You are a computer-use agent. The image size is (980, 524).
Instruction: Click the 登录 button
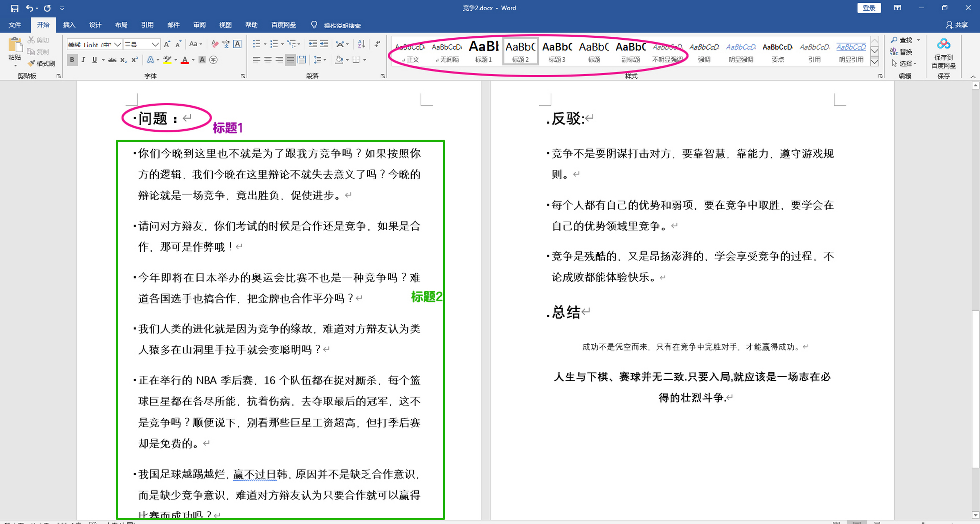[x=869, y=8]
